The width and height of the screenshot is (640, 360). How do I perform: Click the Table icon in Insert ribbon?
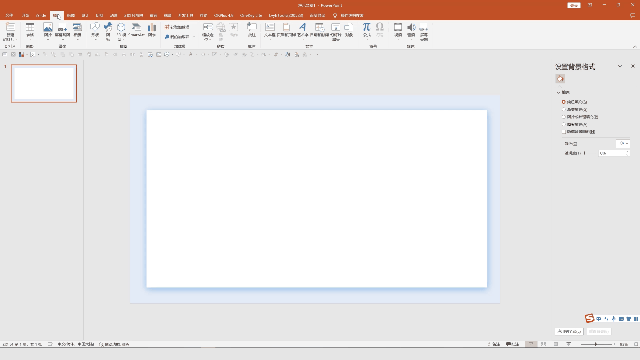tap(30, 30)
